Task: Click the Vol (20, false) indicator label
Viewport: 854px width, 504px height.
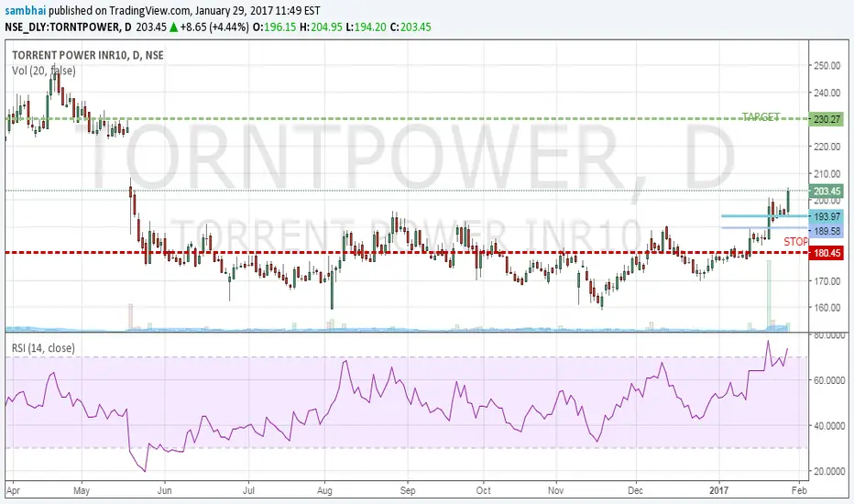Action: (x=44, y=71)
